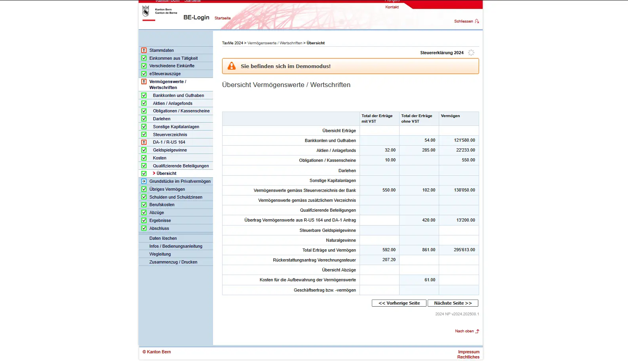Click the loading spinner next to Steuererklärung 2024
Screen dimensions: 628x364
[x=471, y=53]
